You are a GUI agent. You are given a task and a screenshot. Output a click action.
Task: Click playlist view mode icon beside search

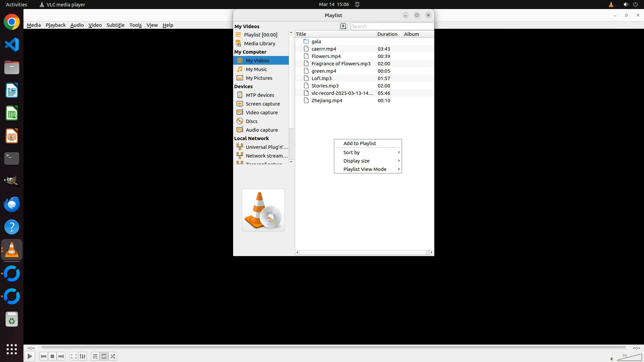coord(343,26)
